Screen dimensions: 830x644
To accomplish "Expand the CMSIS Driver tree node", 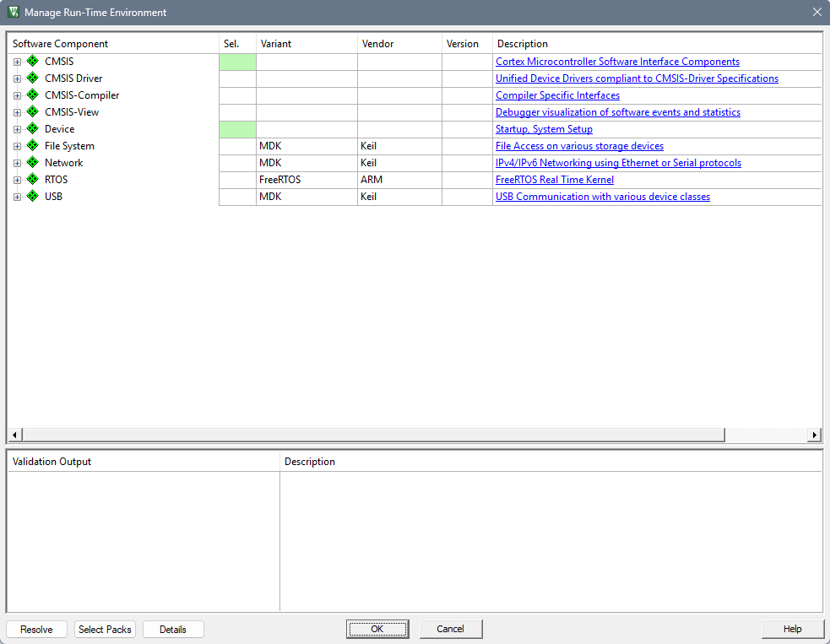I will 18,78.
